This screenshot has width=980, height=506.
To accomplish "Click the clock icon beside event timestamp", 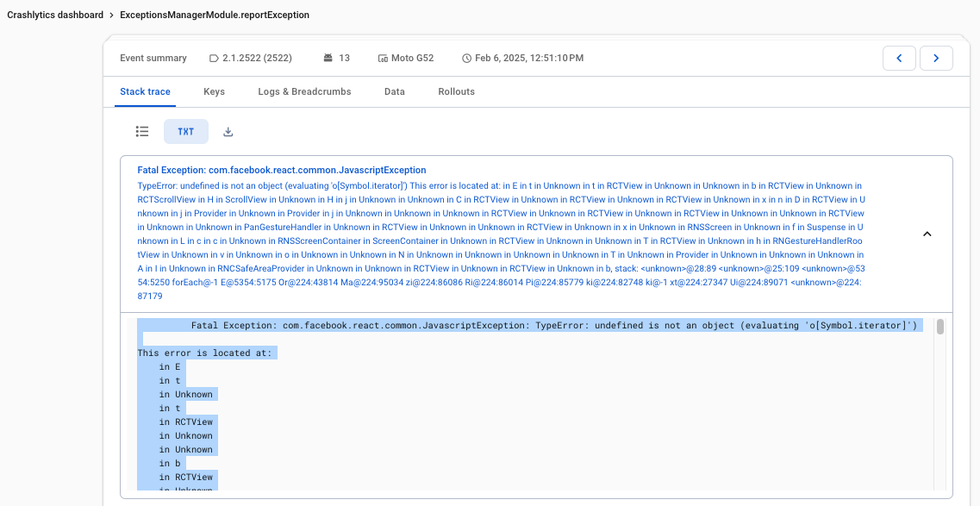I will tap(467, 59).
